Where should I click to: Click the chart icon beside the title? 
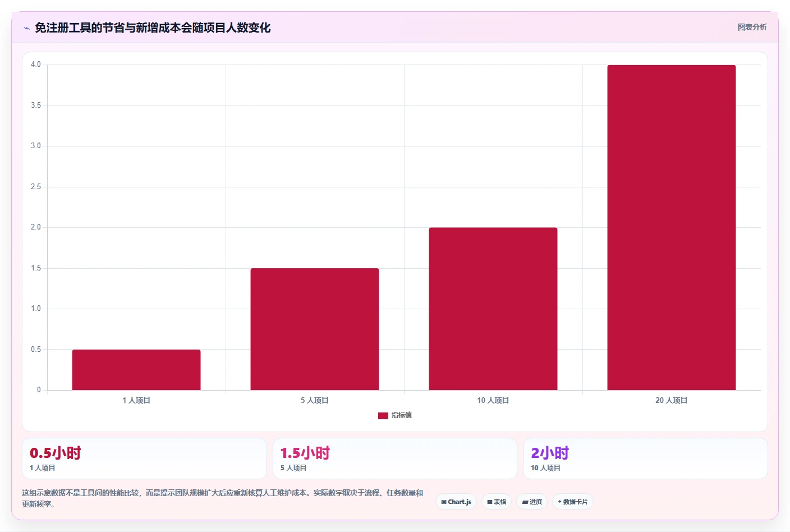[26, 28]
